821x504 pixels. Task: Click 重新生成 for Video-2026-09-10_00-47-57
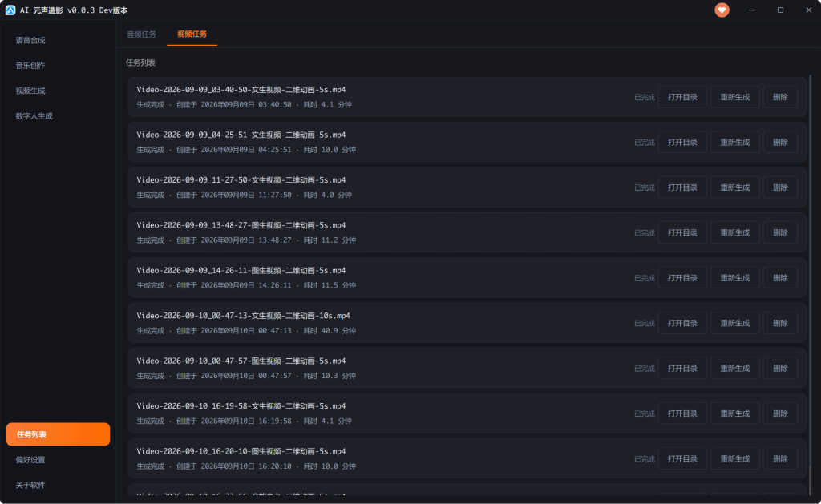pos(734,369)
